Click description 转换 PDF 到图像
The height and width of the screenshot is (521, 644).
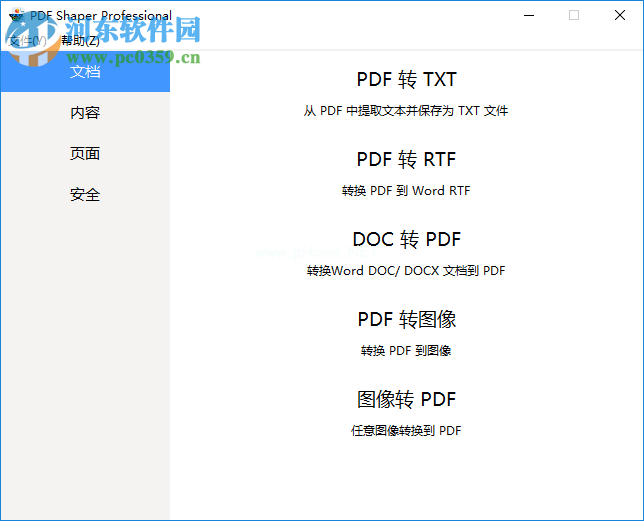pos(406,351)
